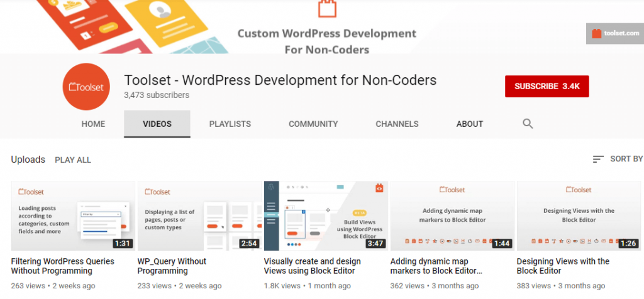Click the 1:31 duration badge
This screenshot has height=299, width=644.
click(x=123, y=244)
